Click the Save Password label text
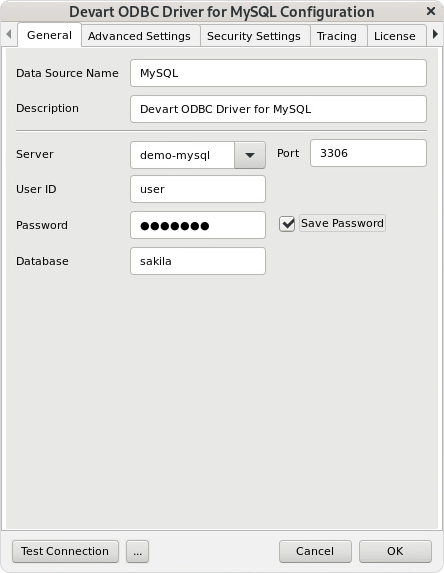 tap(342, 223)
